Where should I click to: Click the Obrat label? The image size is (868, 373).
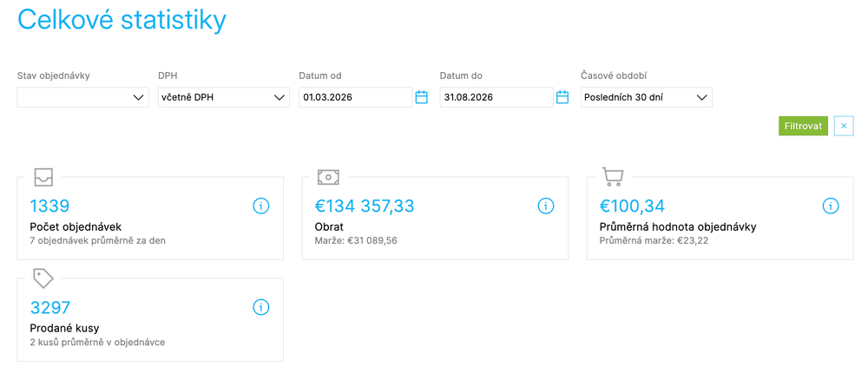pos(329,227)
